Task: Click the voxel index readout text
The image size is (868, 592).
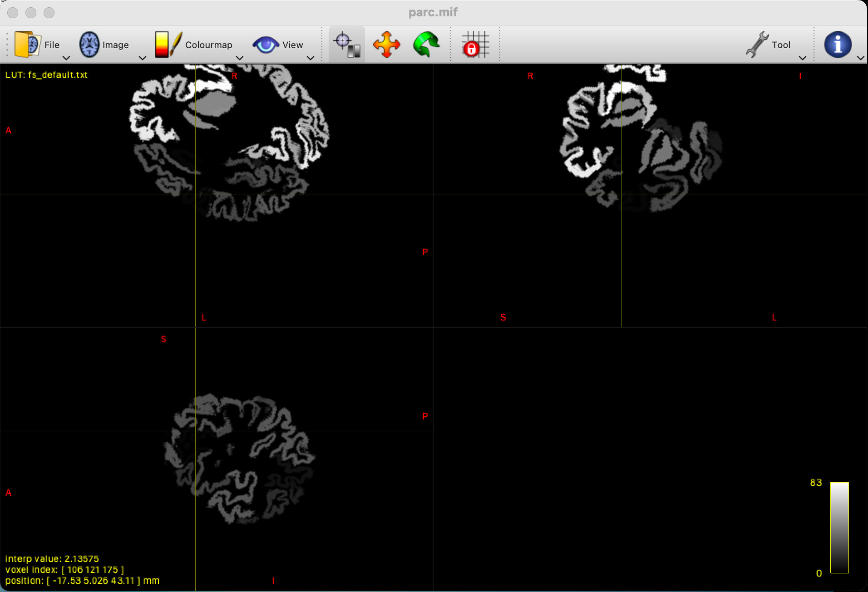Action: pos(64,570)
